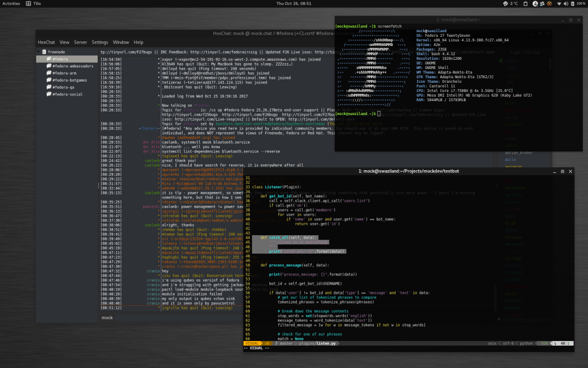
Task: Click the date and time in top bar
Action: click(293, 3)
